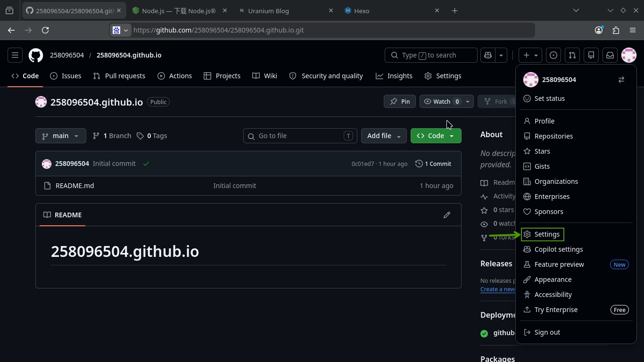This screenshot has width=644, height=362.
Task: Close the Hexo tab
Action: pyautogui.click(x=437, y=10)
